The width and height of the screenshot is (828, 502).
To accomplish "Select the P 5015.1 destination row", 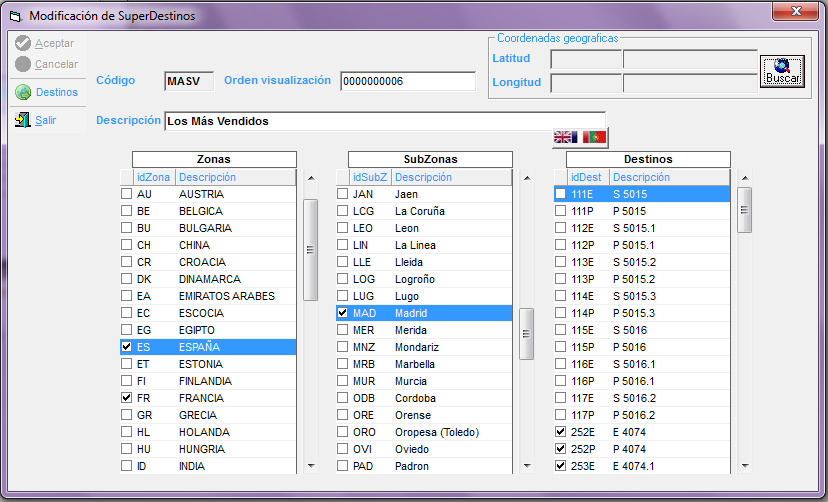I will point(642,245).
